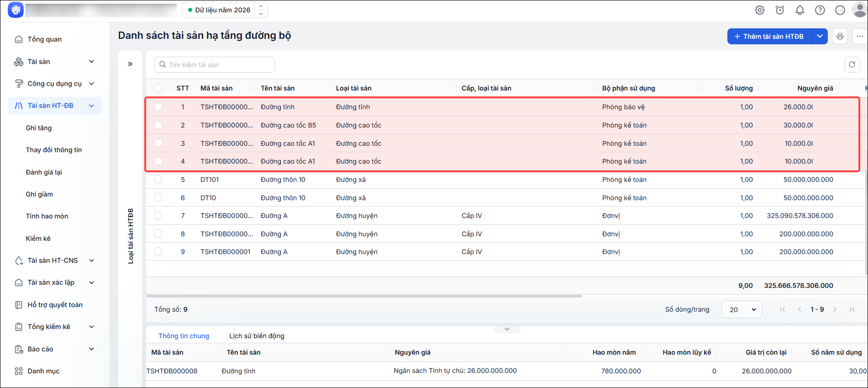Click the Tài sản HT-CNS water icon
This screenshot has height=388, width=868.
click(19, 260)
